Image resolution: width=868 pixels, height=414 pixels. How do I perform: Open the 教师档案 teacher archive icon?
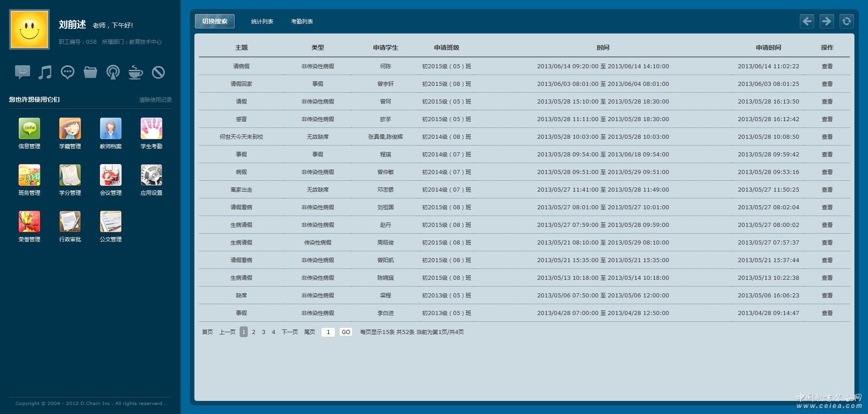111,129
